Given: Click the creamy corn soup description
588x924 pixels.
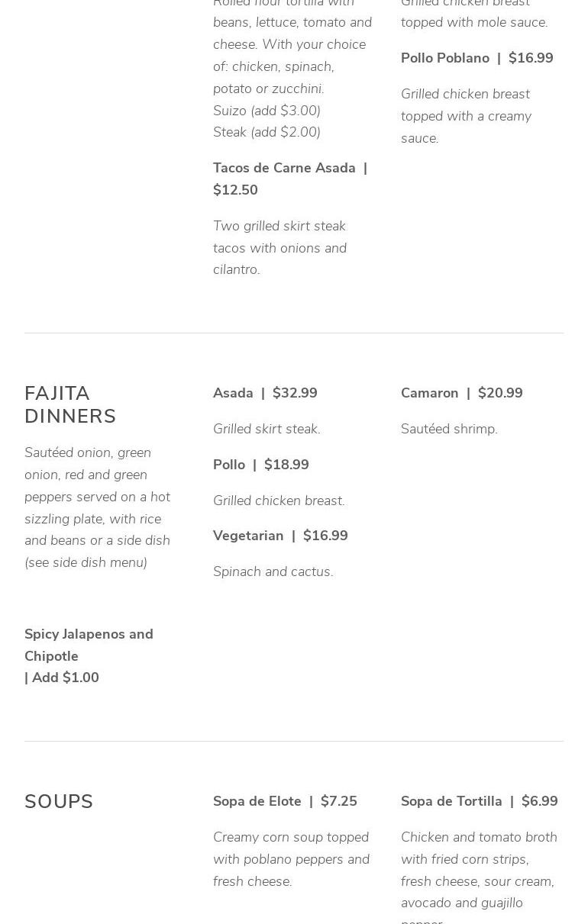Looking at the screenshot, I should tap(291, 859).
